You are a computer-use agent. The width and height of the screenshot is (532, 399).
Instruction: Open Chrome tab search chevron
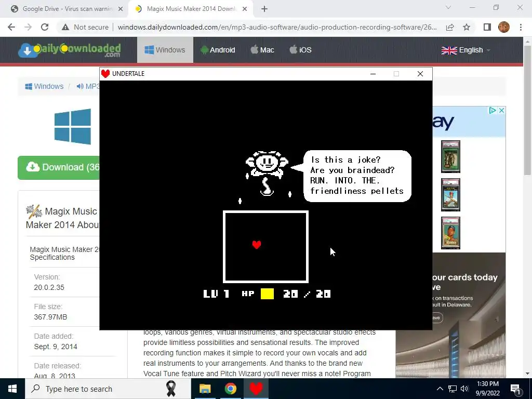[x=448, y=7]
